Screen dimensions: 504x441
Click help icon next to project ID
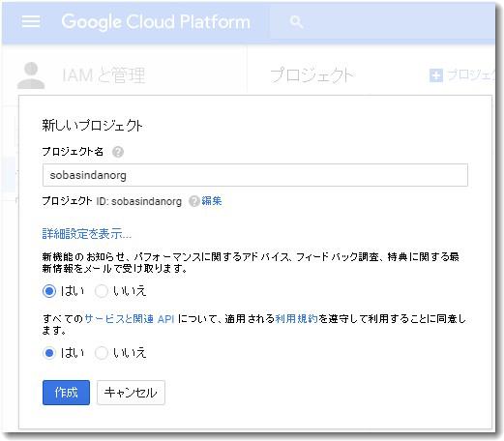[194, 201]
